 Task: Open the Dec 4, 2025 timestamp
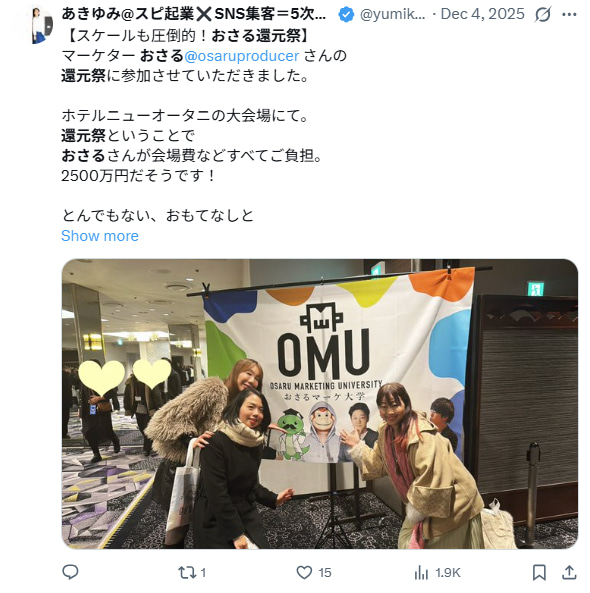click(x=483, y=14)
